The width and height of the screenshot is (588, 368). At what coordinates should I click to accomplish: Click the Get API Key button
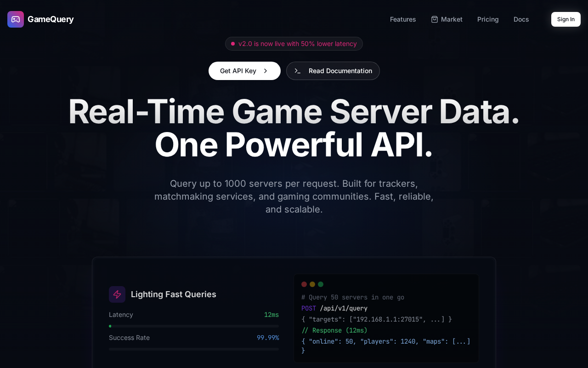[244, 71]
